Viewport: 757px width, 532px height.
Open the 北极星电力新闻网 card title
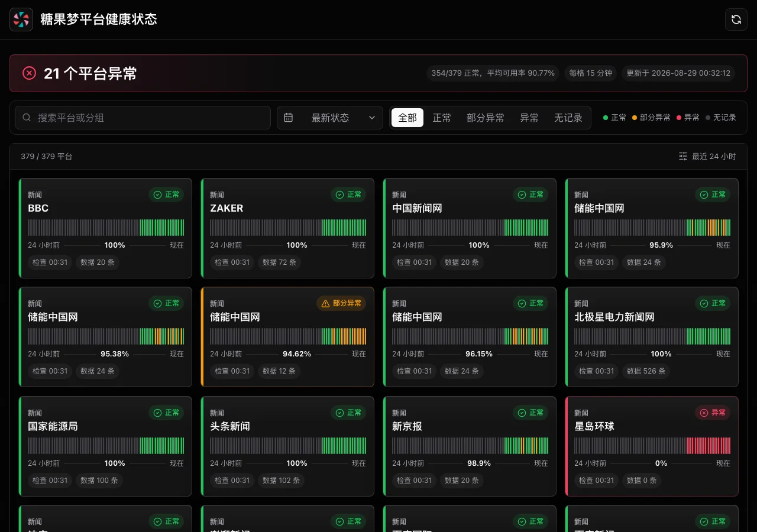pos(614,317)
